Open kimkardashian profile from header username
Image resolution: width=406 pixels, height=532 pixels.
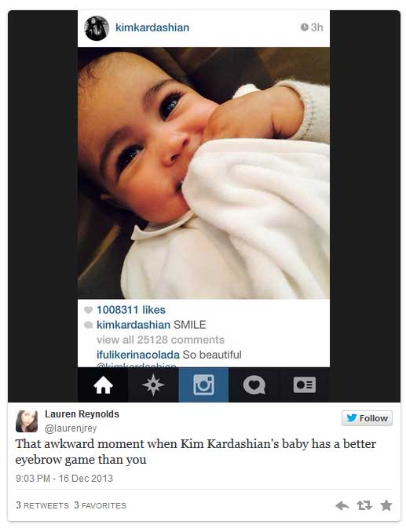pyautogui.click(x=152, y=27)
